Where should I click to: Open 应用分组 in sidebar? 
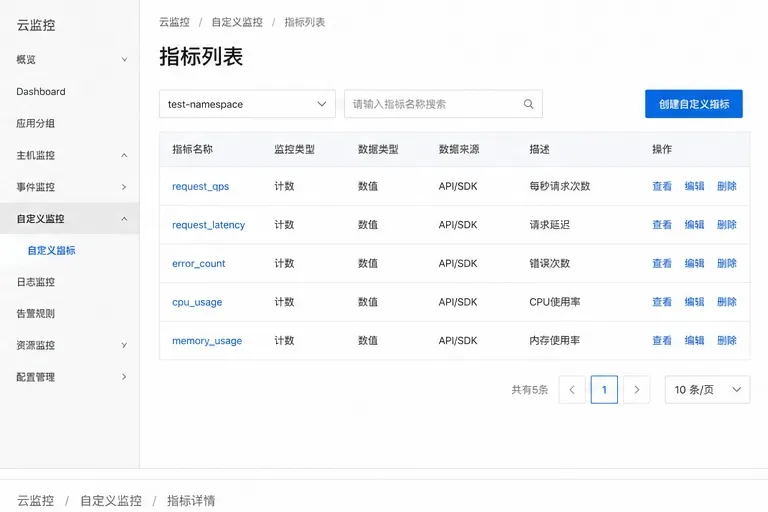point(35,123)
